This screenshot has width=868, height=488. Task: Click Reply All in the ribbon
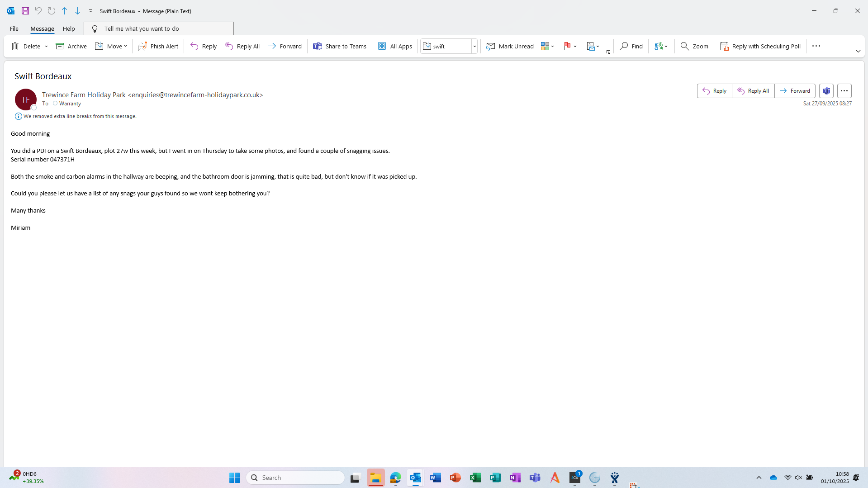coord(242,46)
